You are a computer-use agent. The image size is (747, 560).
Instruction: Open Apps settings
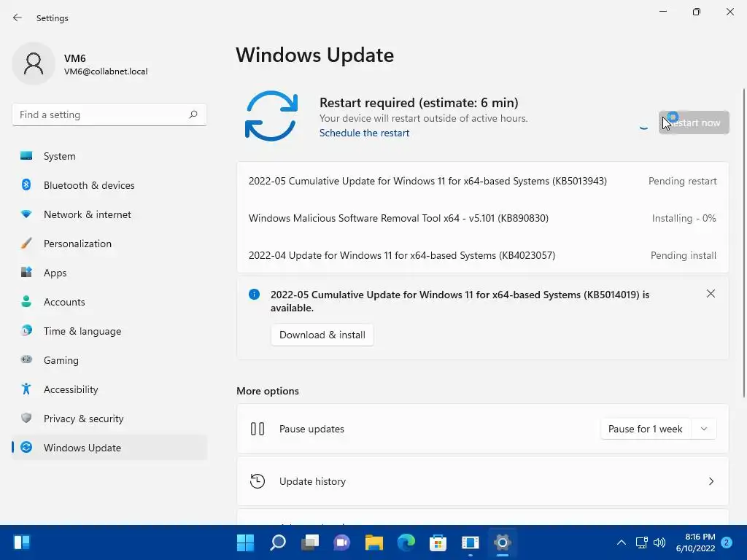[109, 273]
